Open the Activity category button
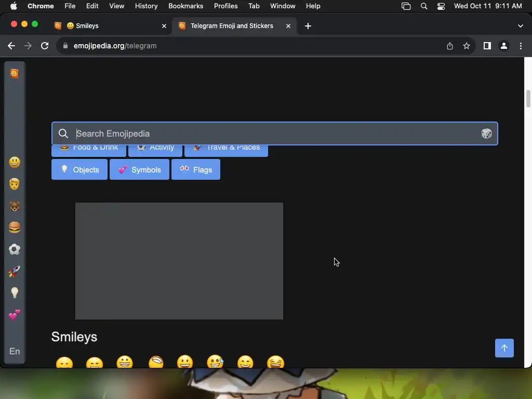532x399 pixels. [x=155, y=151]
